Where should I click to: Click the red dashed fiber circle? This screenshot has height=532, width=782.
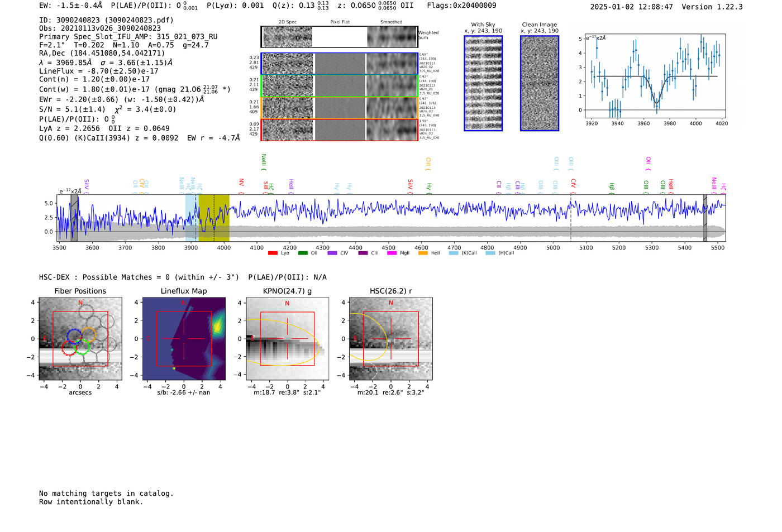(x=69, y=349)
